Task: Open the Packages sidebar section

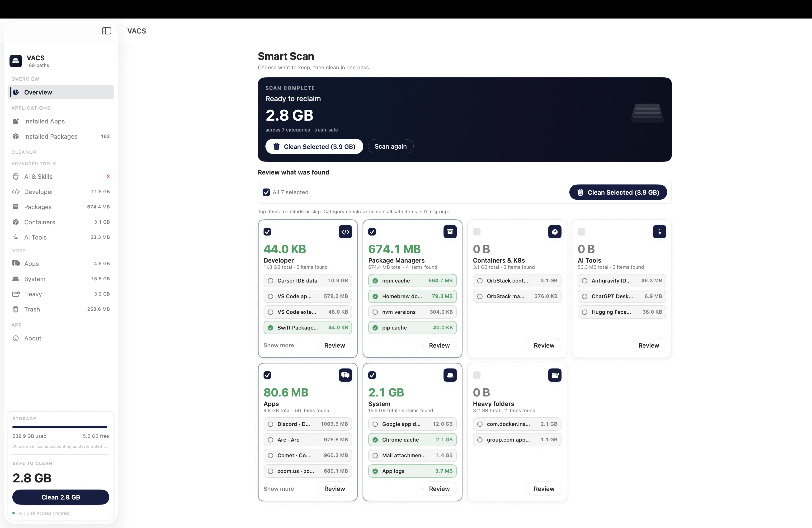Action: click(61, 207)
